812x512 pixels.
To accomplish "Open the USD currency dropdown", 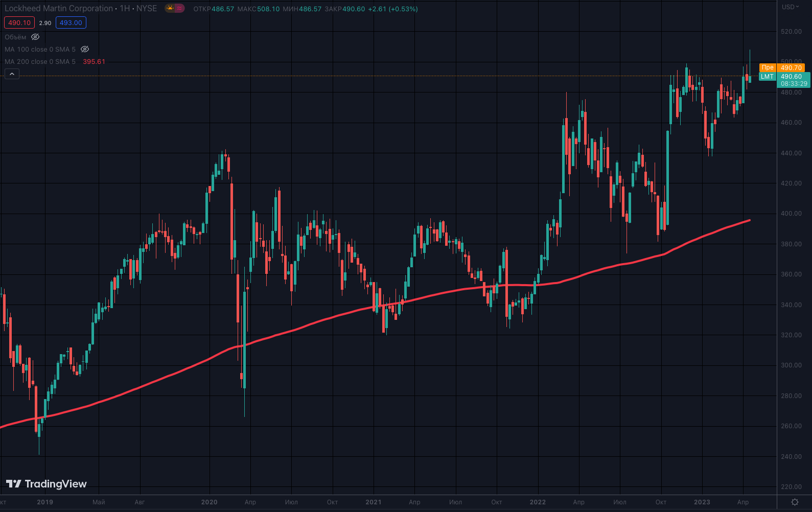I will tap(790, 7).
